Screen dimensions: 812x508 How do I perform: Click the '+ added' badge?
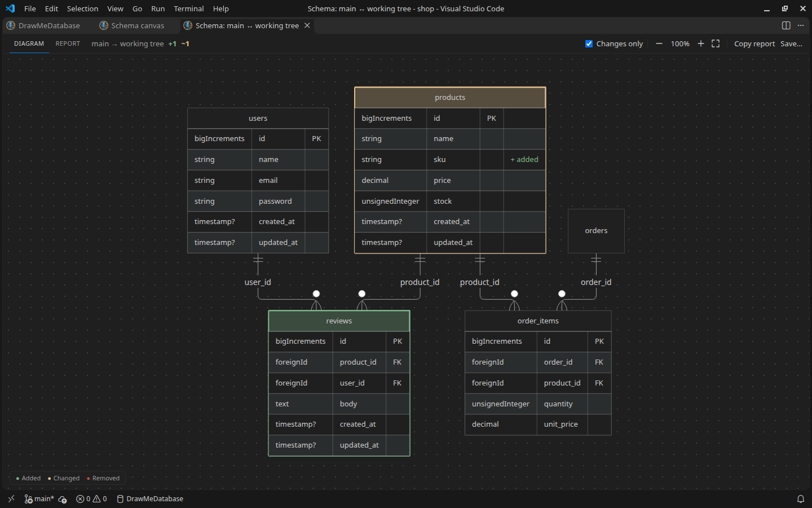coord(524,160)
